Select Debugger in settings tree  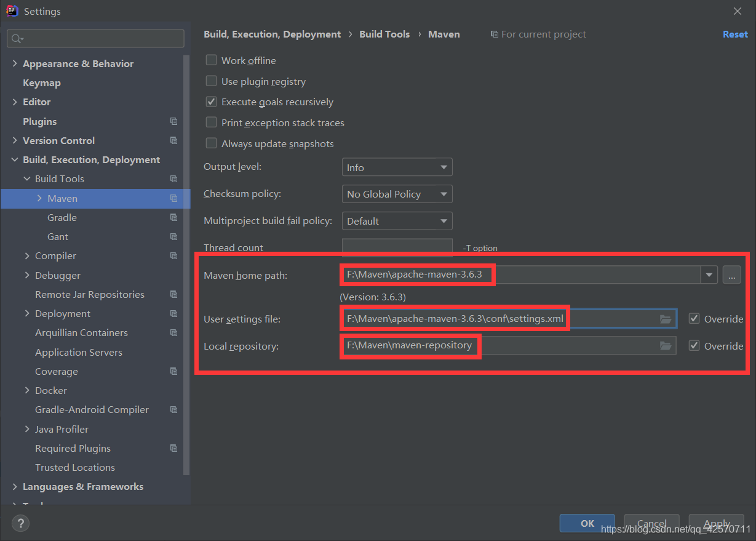point(58,275)
